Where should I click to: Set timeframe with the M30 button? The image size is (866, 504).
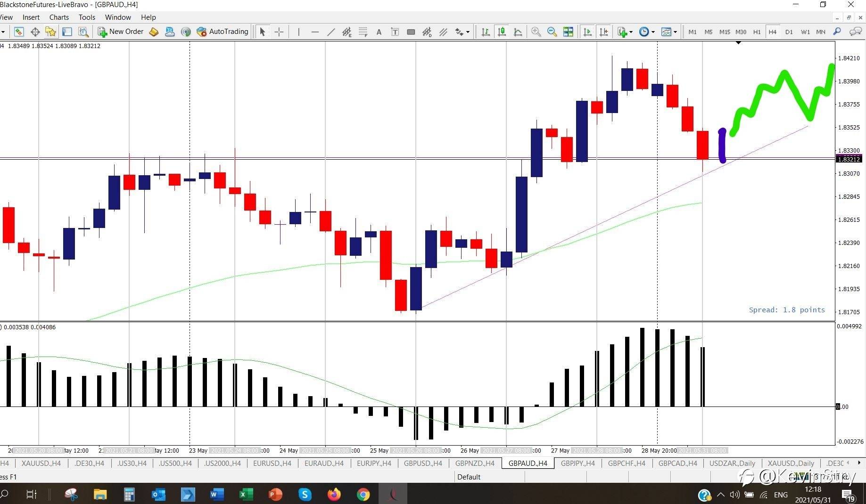point(741,32)
